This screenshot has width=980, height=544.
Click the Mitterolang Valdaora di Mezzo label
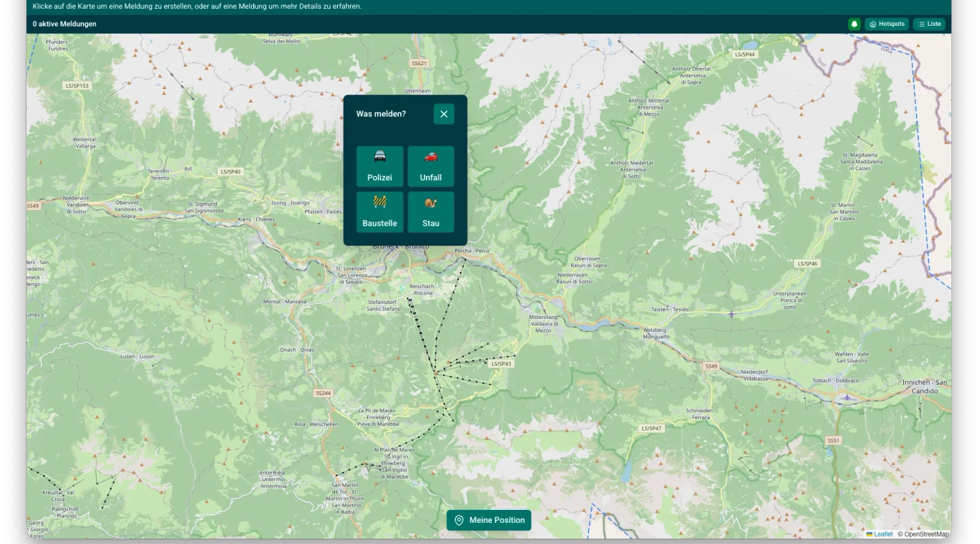[543, 324]
